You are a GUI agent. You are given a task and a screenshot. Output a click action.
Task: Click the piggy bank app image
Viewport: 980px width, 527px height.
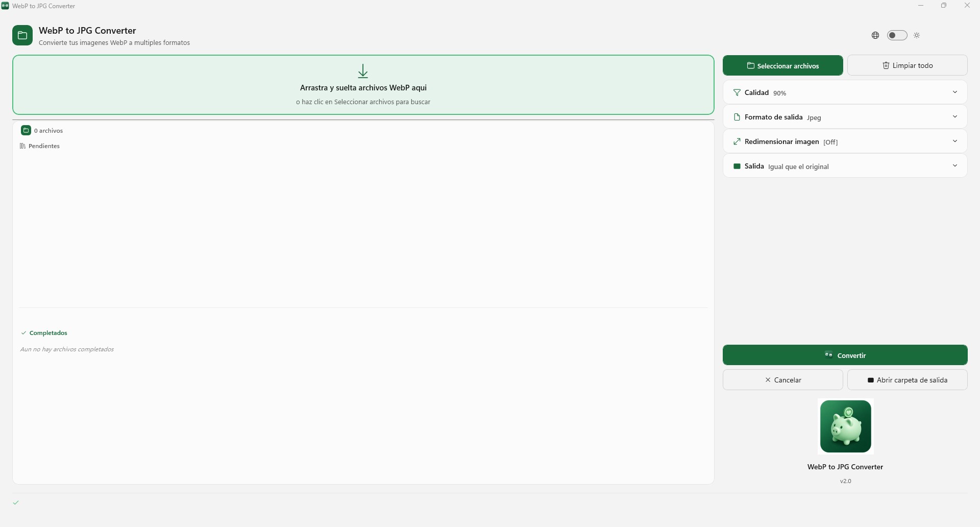pyautogui.click(x=845, y=426)
